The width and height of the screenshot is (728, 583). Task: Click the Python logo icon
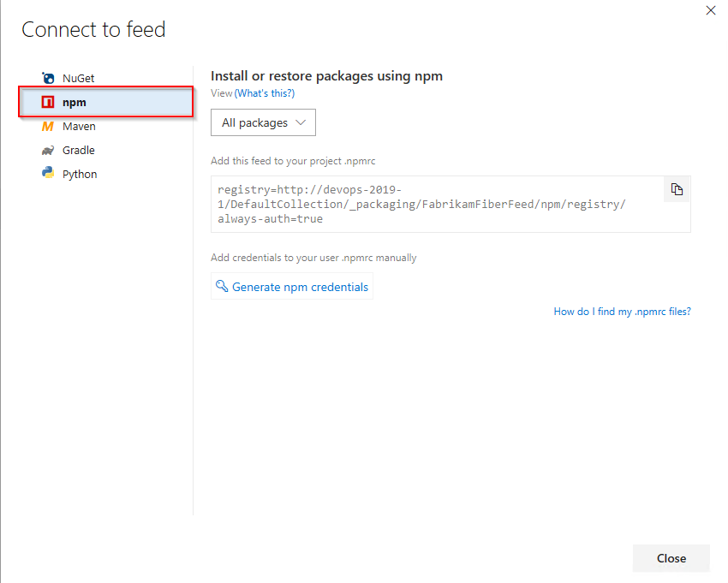coord(48,174)
